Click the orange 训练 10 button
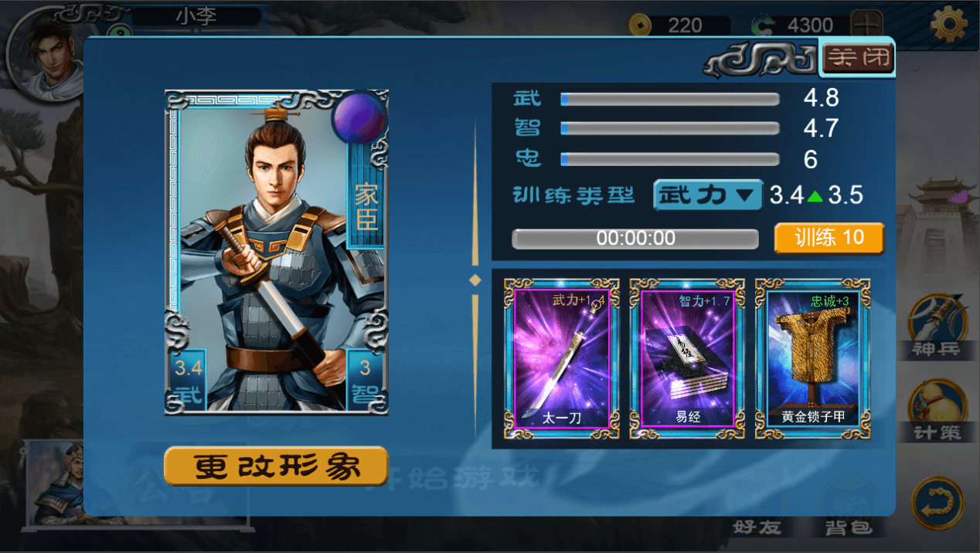This screenshot has width=980, height=553. pyautogui.click(x=829, y=238)
